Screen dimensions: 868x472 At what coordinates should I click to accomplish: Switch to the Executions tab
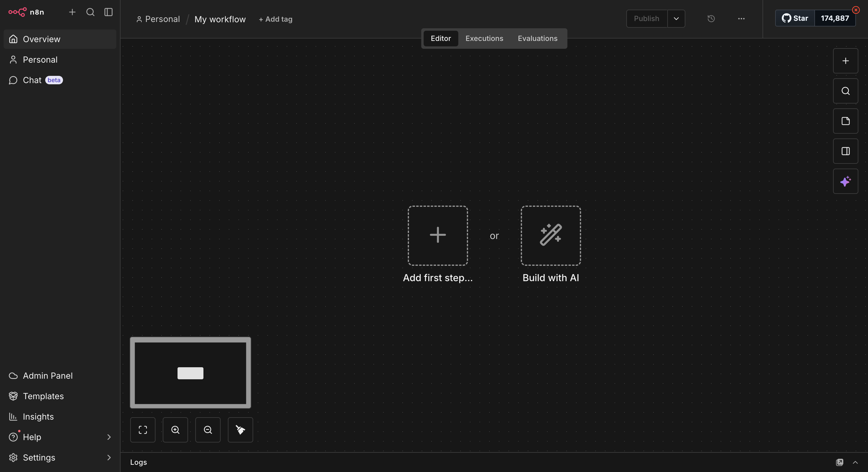[484, 38]
